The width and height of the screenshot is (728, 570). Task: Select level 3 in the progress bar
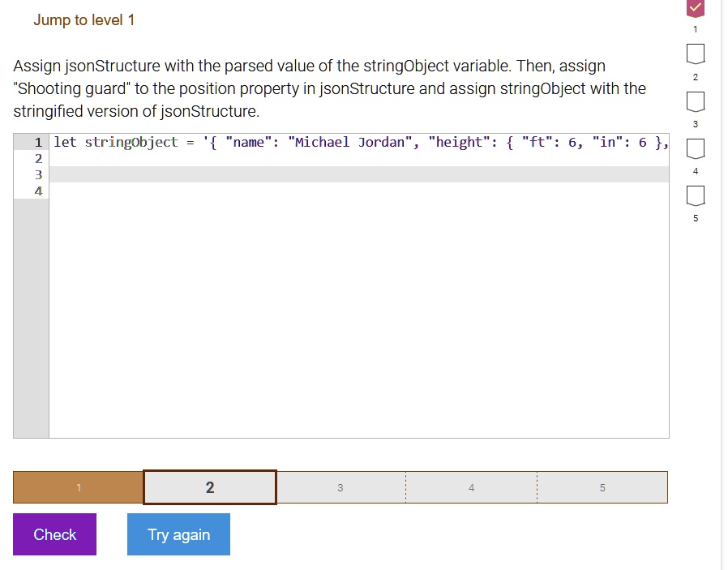pos(340,487)
